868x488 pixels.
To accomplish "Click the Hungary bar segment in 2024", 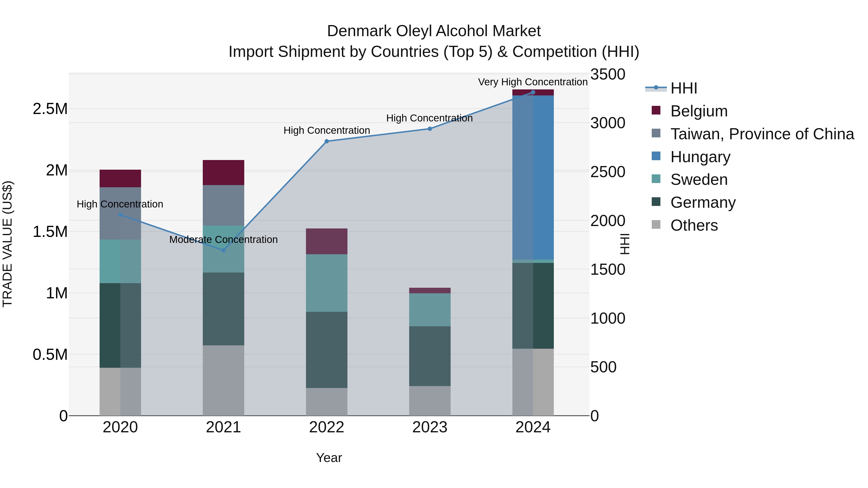I will 533,177.
